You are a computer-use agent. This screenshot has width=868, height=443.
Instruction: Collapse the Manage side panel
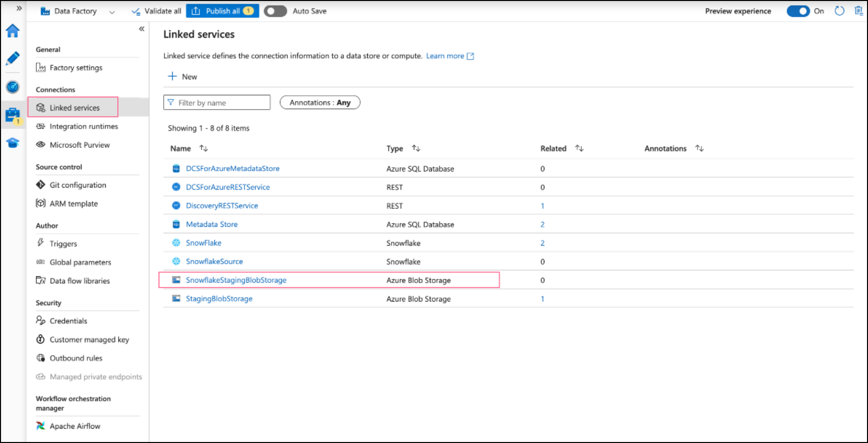pos(141,29)
